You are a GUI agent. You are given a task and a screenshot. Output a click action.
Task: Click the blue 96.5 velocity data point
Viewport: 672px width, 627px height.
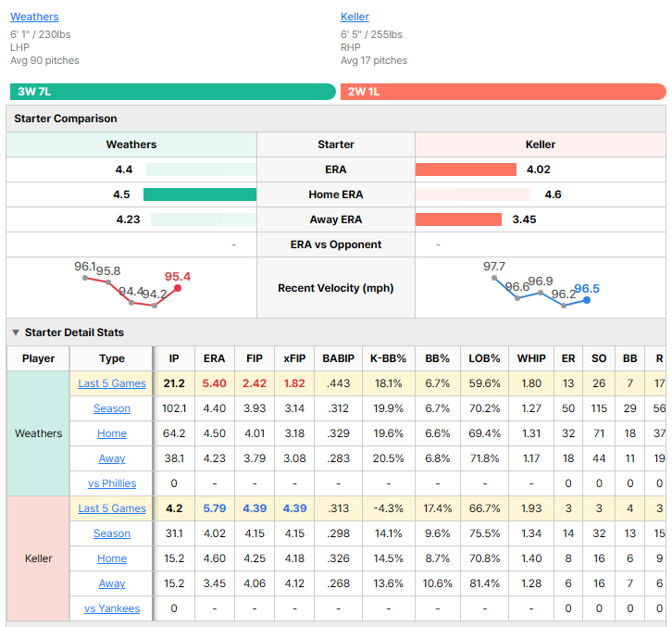(587, 300)
